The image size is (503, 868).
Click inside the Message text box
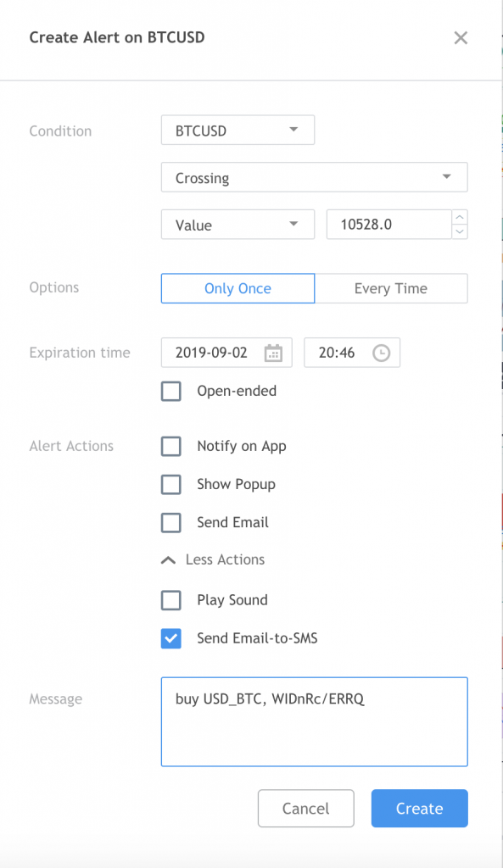pos(314,722)
